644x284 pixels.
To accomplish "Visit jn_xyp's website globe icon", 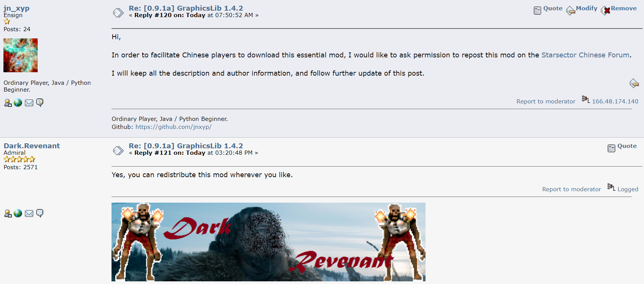I will pyautogui.click(x=18, y=103).
